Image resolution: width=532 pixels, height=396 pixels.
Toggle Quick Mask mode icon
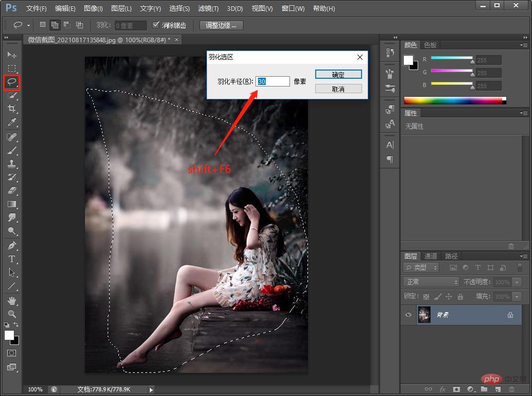pyautogui.click(x=12, y=353)
